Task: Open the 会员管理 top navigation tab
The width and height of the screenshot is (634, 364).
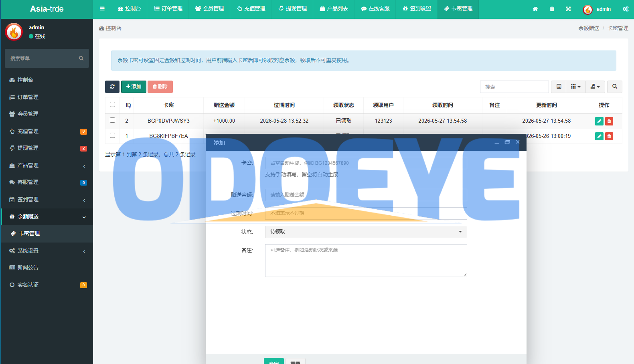Action: 209,9
